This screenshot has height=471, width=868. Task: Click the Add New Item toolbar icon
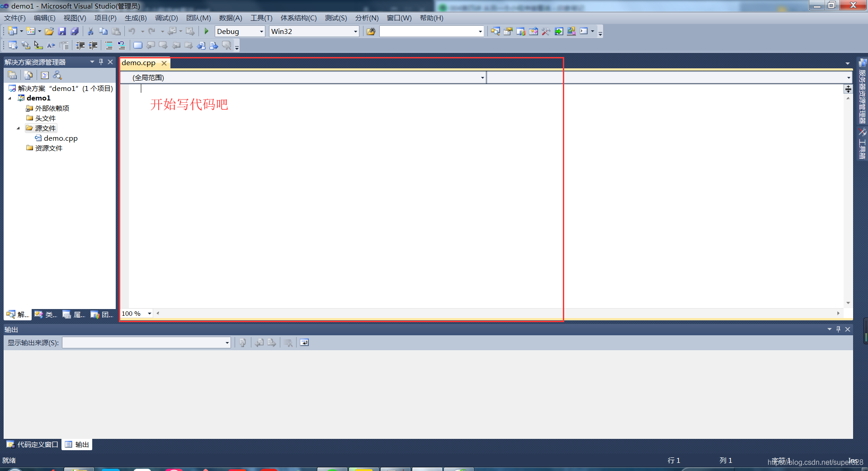coord(31,31)
